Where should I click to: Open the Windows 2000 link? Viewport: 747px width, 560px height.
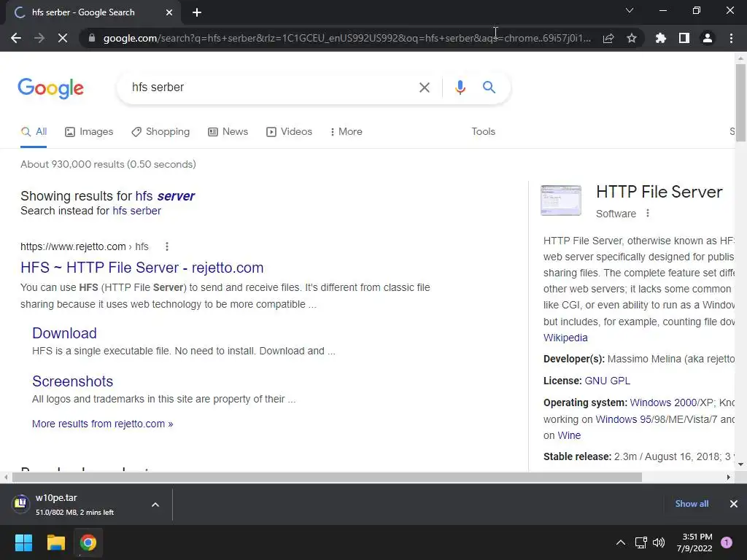pos(664,402)
